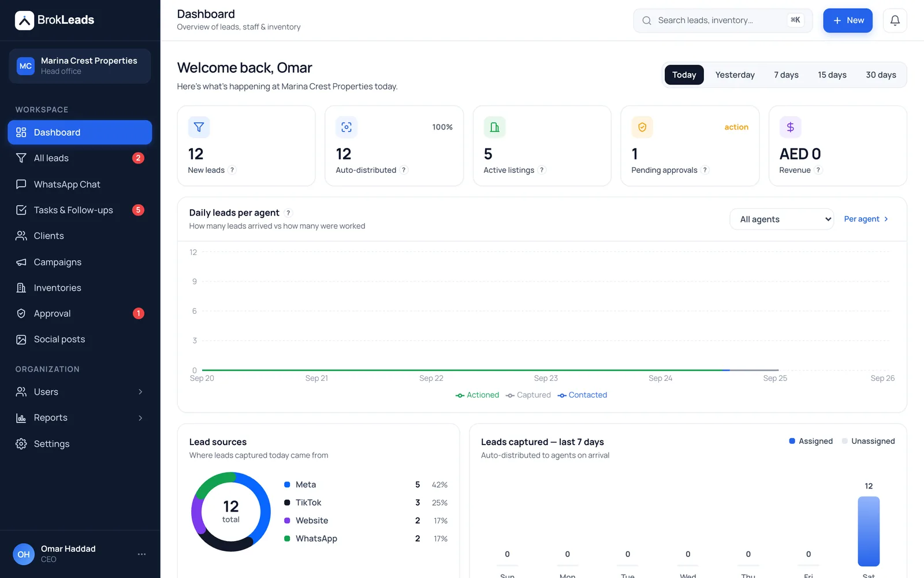
Task: Show help for Pending approvals metric
Action: (x=705, y=170)
